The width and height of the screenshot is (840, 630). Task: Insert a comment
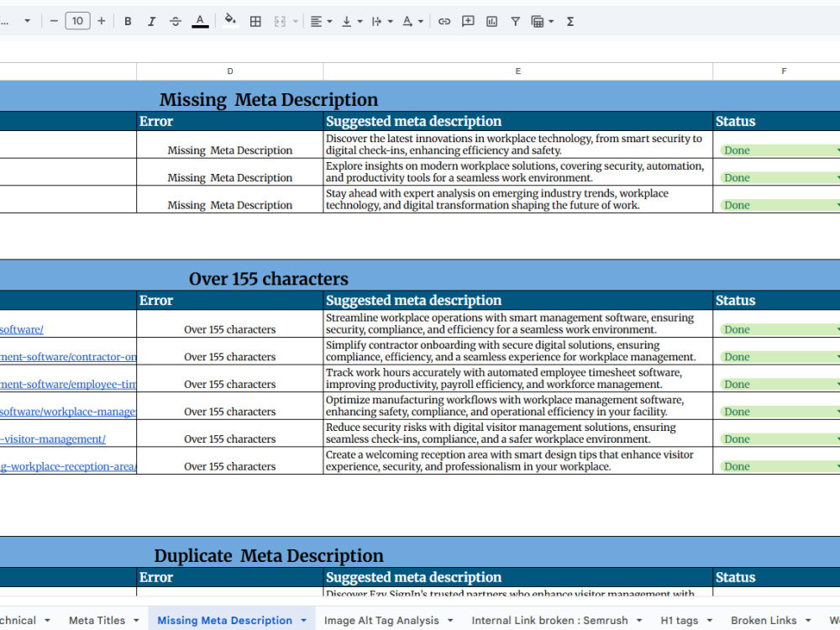click(x=468, y=22)
